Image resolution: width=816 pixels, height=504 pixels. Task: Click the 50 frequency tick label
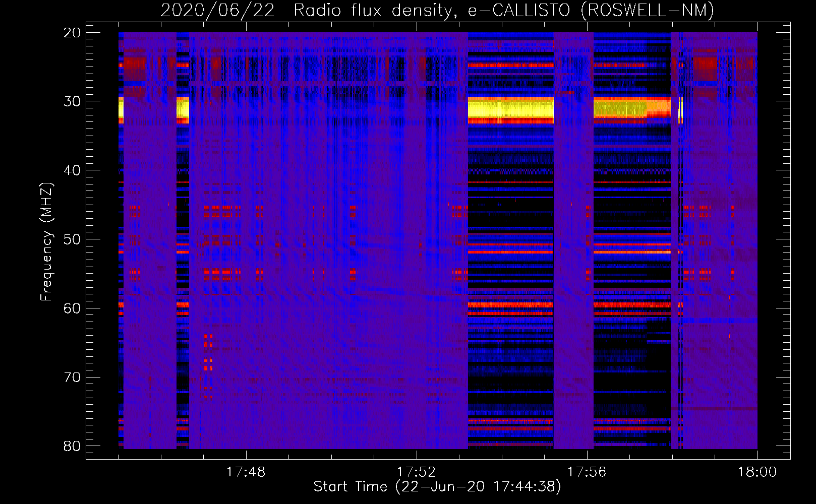point(72,239)
